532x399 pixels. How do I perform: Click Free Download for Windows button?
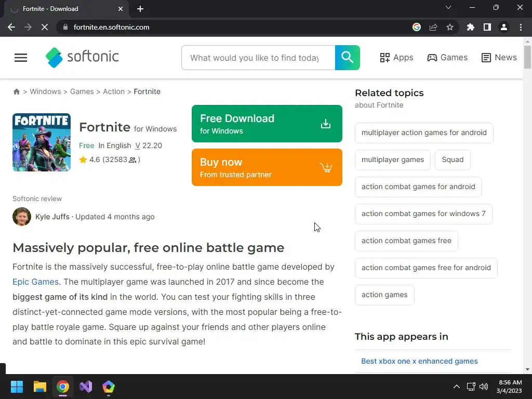click(267, 124)
